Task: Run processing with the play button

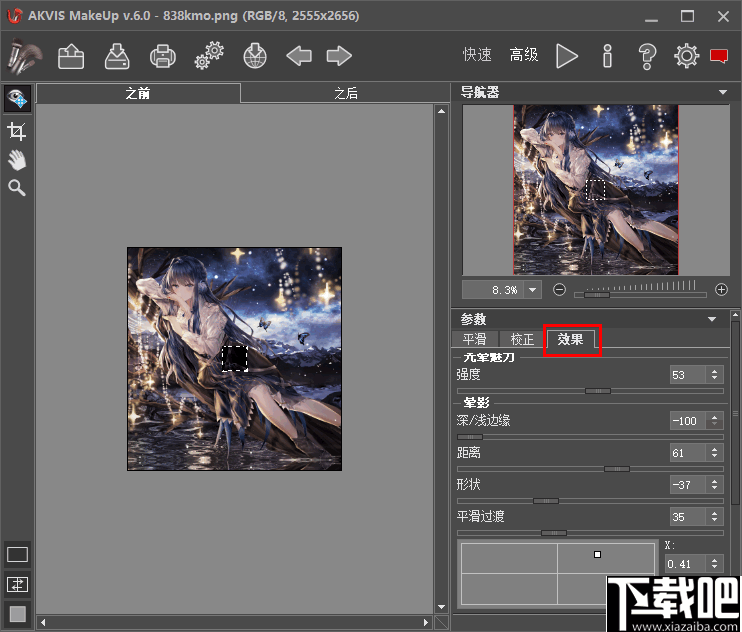Action: [566, 56]
